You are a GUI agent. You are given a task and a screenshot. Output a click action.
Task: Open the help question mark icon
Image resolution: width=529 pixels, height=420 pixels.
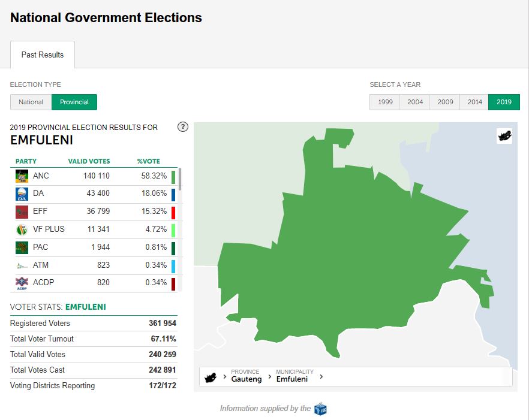pyautogui.click(x=184, y=127)
